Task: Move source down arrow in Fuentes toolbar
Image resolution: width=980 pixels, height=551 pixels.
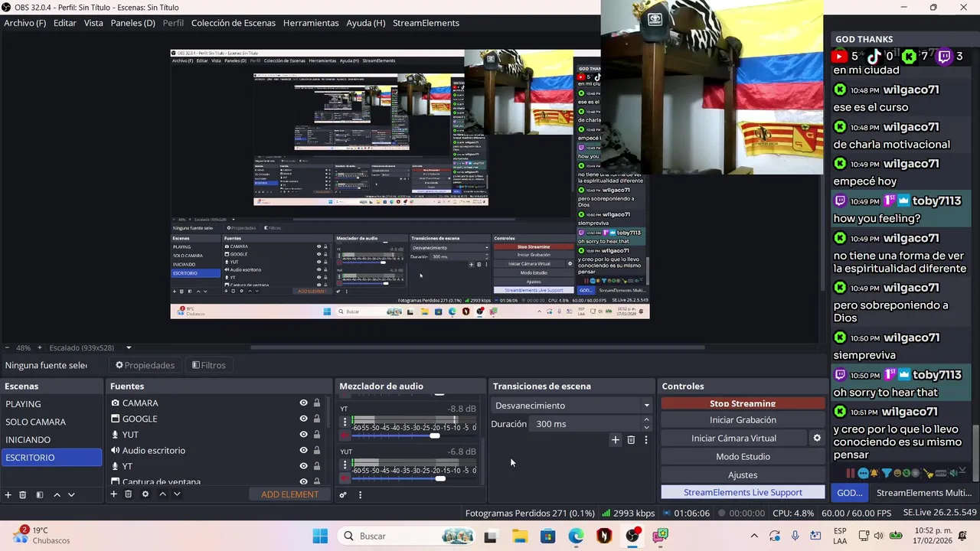Action: pos(177,494)
